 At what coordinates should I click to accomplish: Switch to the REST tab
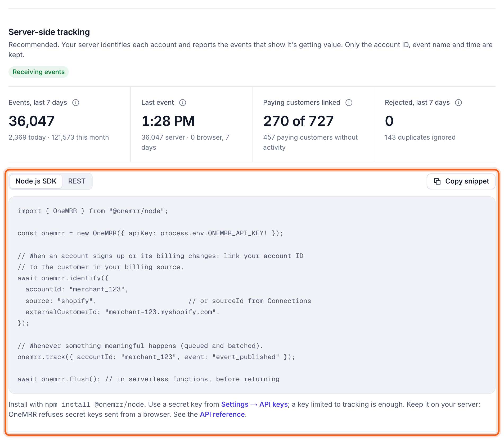[x=77, y=181]
